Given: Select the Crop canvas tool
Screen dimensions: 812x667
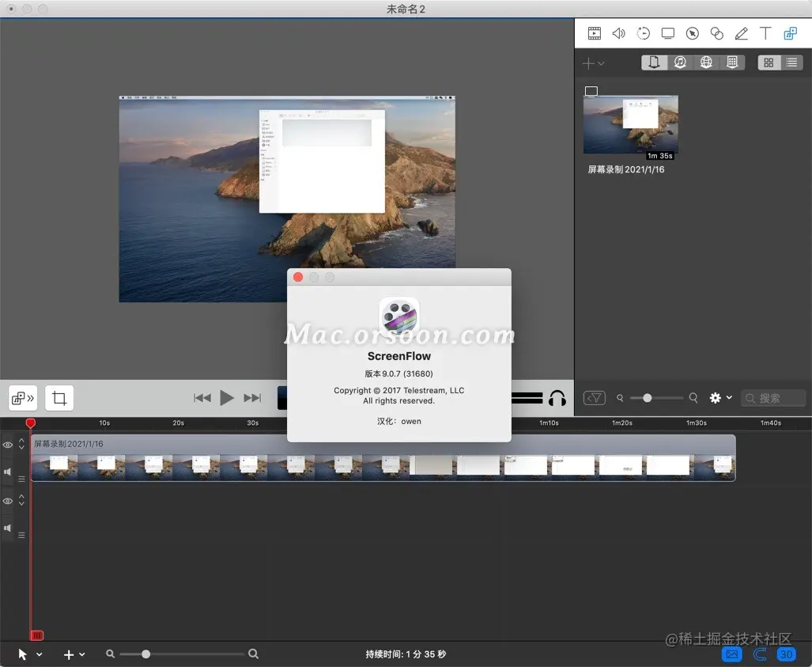Looking at the screenshot, I should 59,398.
